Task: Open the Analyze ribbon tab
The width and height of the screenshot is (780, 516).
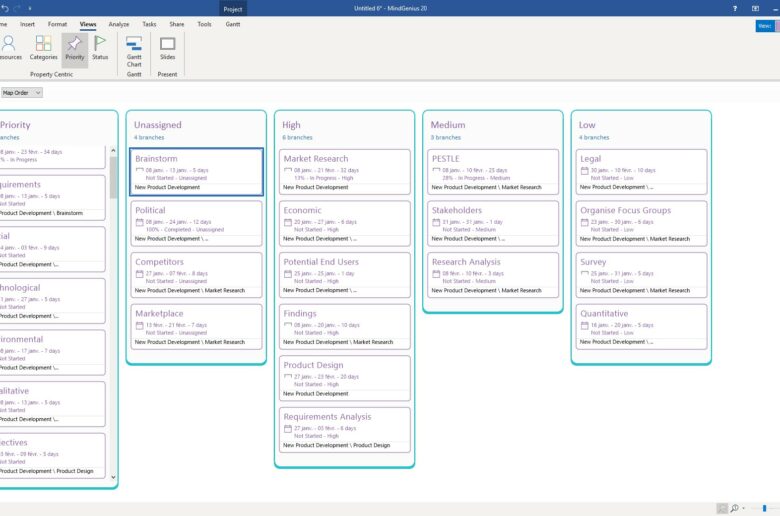Action: [x=118, y=23]
